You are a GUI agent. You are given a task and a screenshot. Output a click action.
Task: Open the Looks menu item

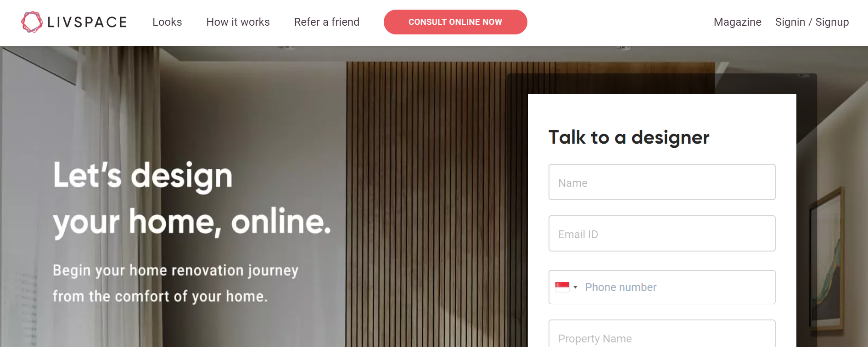[x=167, y=22]
